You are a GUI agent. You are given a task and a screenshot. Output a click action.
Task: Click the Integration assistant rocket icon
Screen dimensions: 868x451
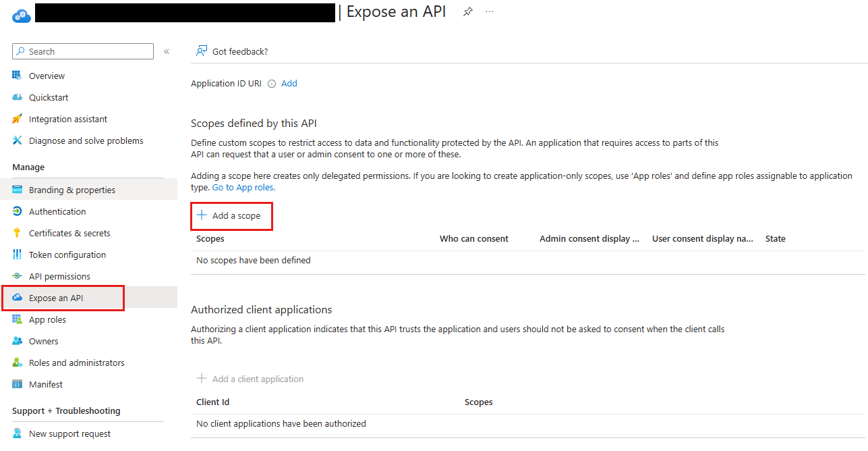pos(18,119)
